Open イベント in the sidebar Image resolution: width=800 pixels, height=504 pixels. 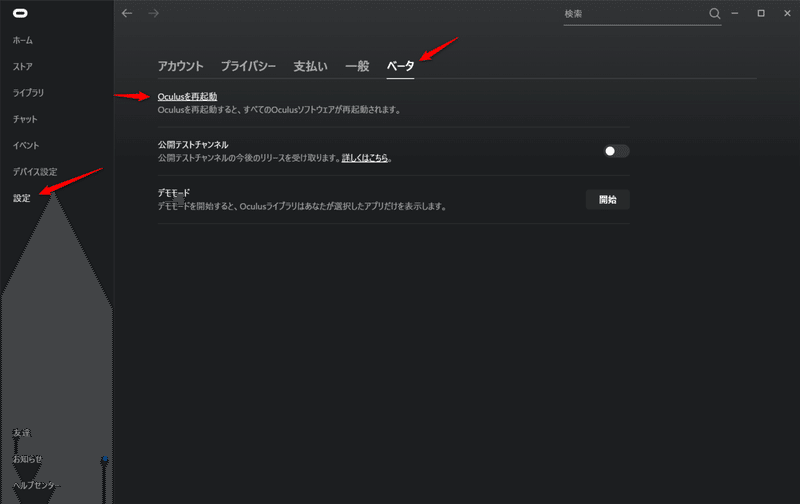(26, 145)
